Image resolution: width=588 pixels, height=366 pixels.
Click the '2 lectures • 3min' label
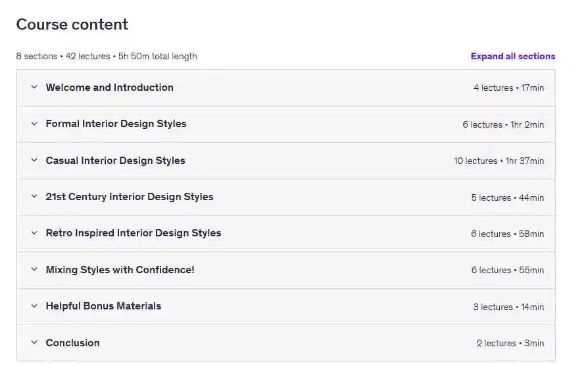[510, 344]
